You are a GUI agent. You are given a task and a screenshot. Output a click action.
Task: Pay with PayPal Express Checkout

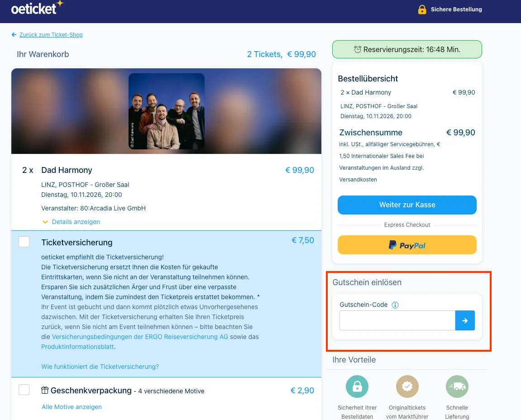click(x=406, y=244)
